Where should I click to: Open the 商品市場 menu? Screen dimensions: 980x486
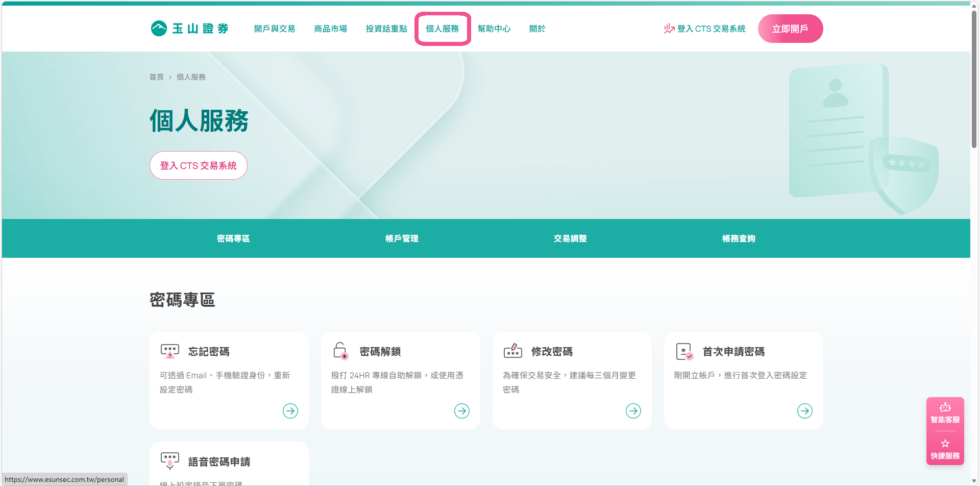[x=331, y=29]
